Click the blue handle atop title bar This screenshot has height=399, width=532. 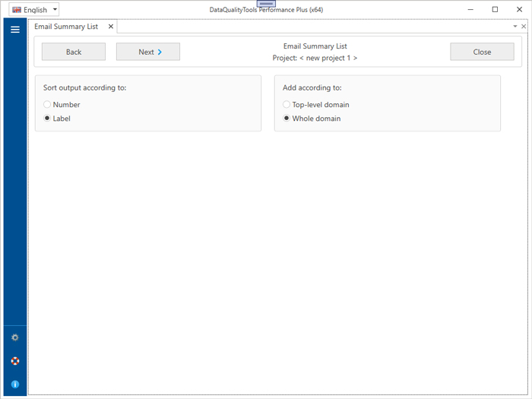click(x=266, y=4)
